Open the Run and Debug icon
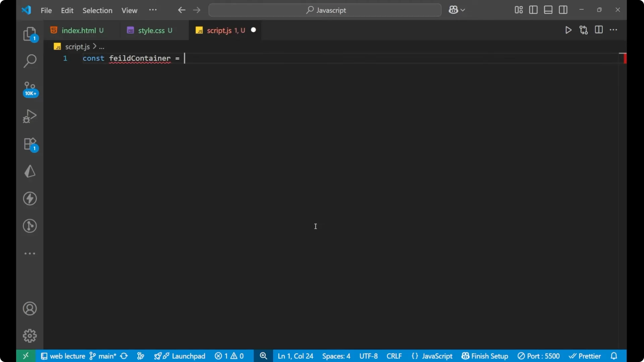 [x=29, y=116]
